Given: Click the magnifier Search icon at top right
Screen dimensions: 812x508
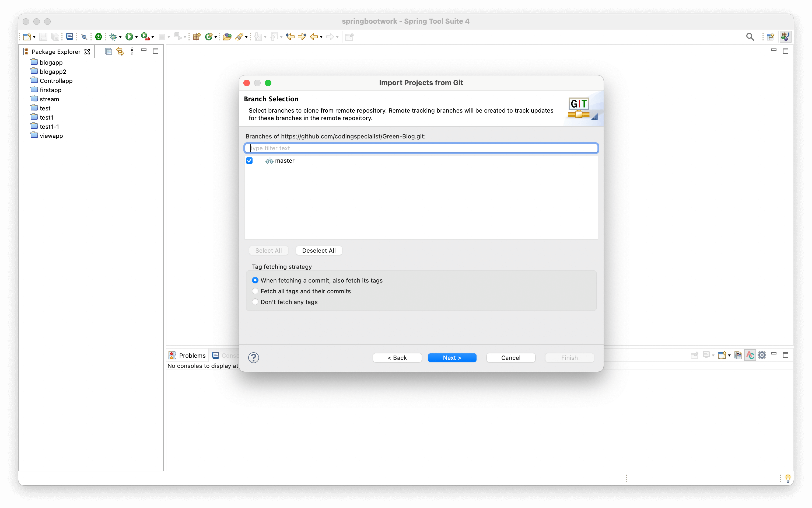Looking at the screenshot, I should [750, 37].
